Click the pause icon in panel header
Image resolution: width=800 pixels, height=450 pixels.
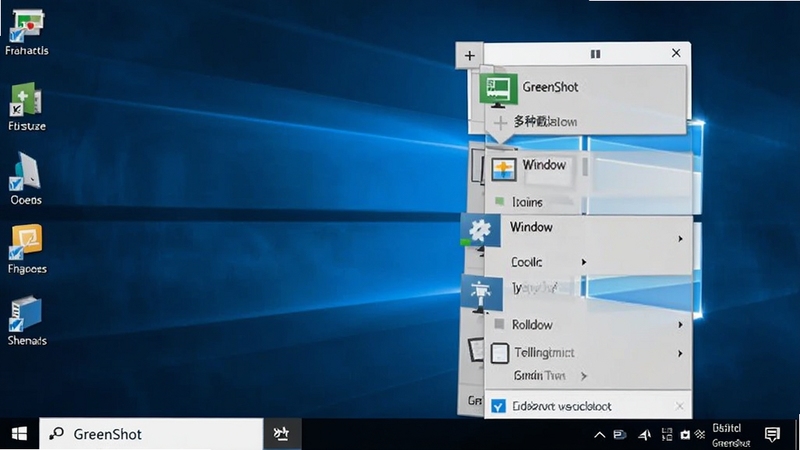click(x=595, y=54)
